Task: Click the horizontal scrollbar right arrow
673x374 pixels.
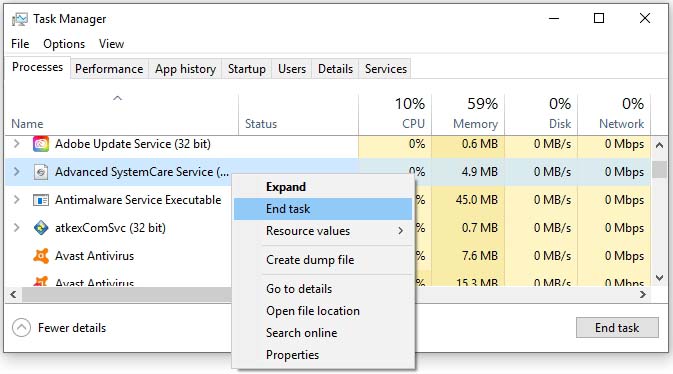Action: tap(643, 295)
